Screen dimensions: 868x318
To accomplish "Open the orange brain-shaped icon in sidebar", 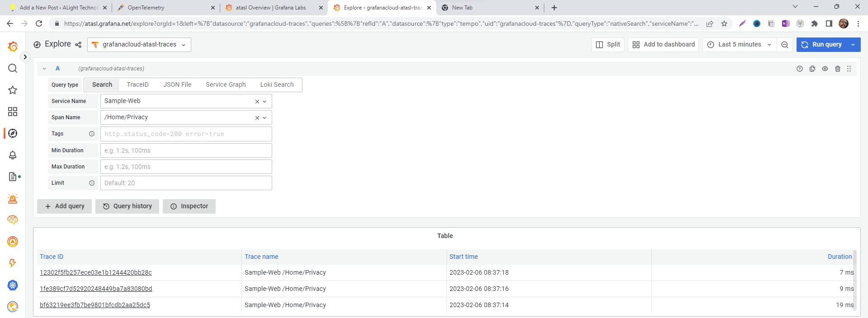I will click(13, 220).
